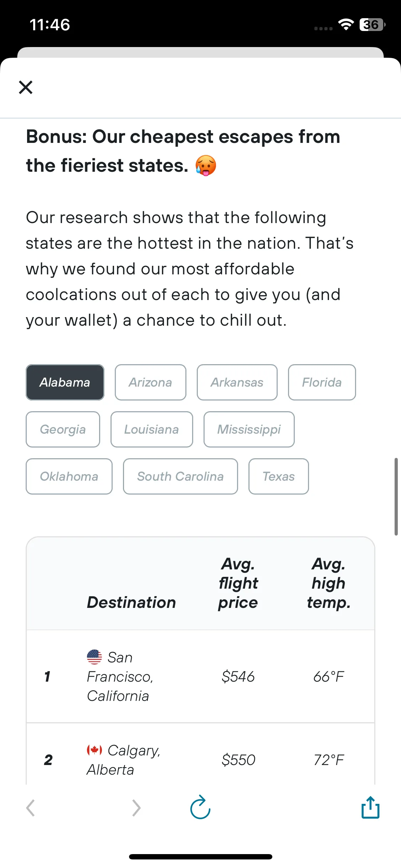
Task: Go back with the left chevron
Action: coord(31,808)
